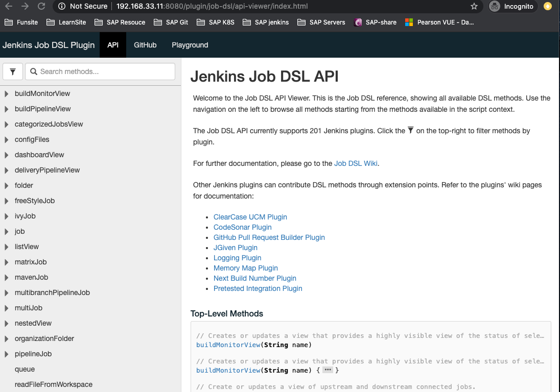Open the SAP-share bookmark
Viewport: 560px width, 392px height.
pyautogui.click(x=375, y=22)
